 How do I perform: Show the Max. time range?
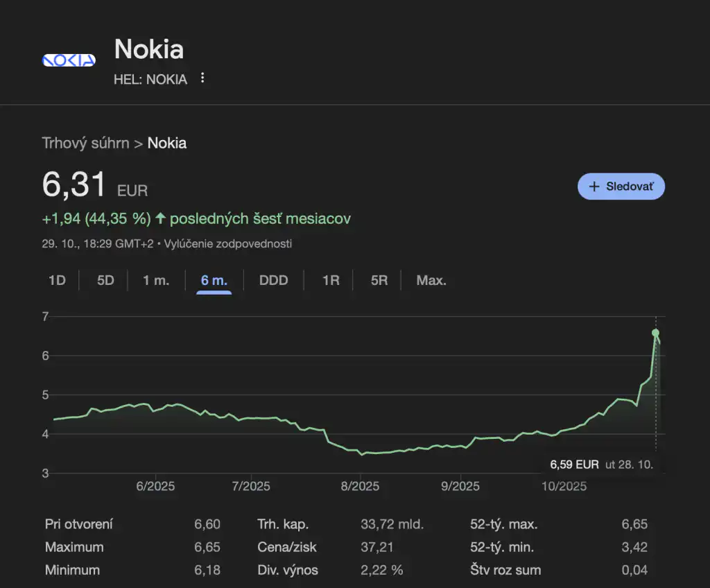(x=431, y=281)
